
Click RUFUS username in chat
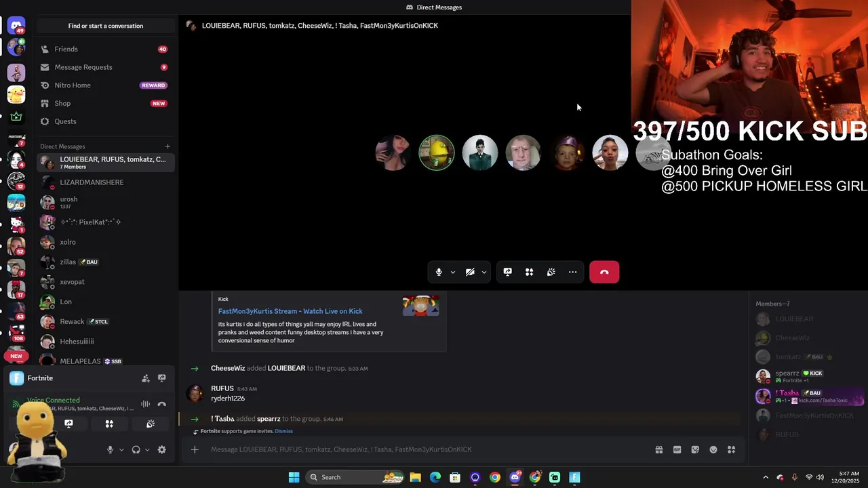[222, 388]
